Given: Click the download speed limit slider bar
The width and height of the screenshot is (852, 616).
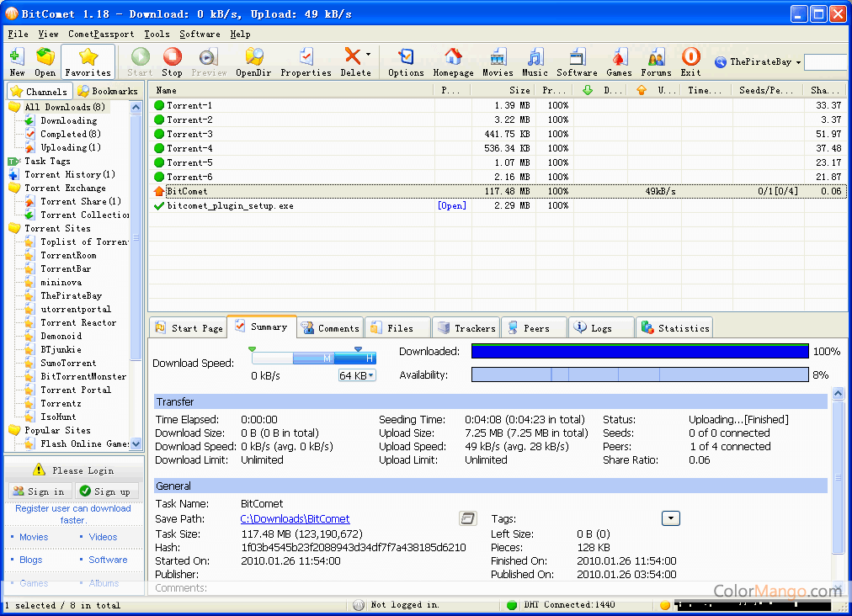Looking at the screenshot, I should (x=313, y=358).
